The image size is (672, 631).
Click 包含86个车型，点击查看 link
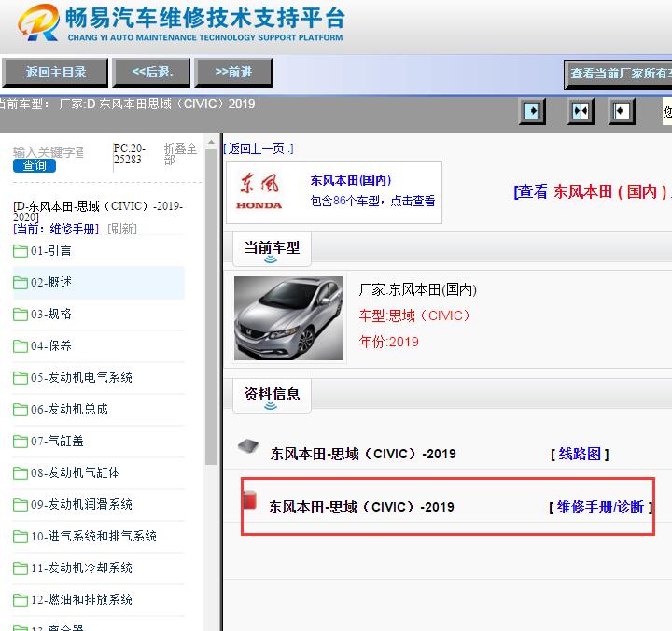(372, 201)
